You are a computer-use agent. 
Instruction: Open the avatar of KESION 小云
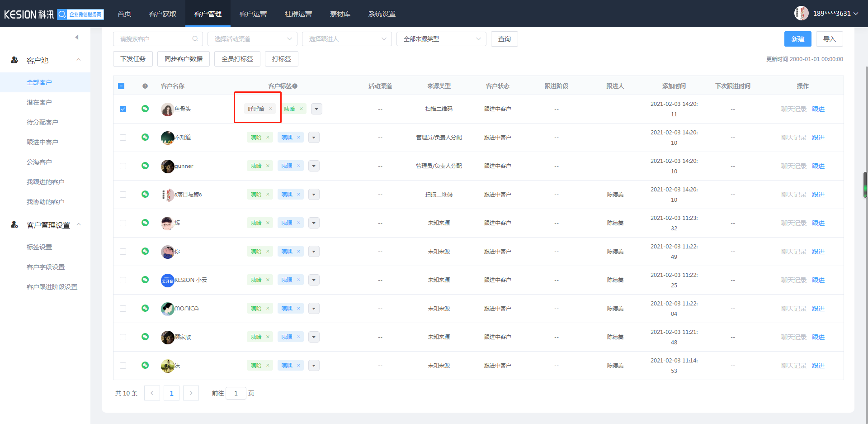point(168,280)
